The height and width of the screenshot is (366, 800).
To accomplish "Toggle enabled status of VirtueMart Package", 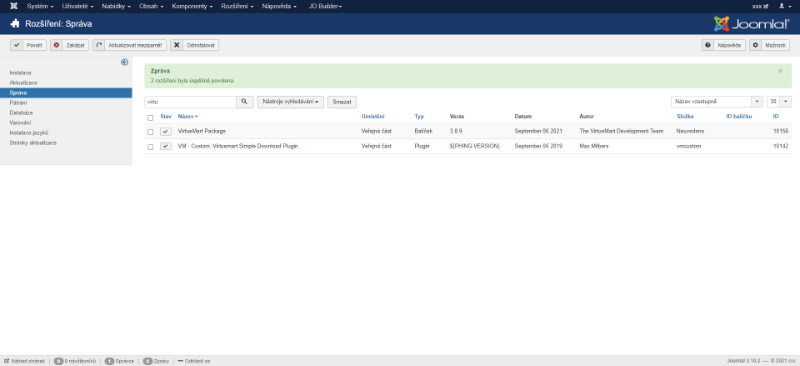I will pyautogui.click(x=166, y=131).
